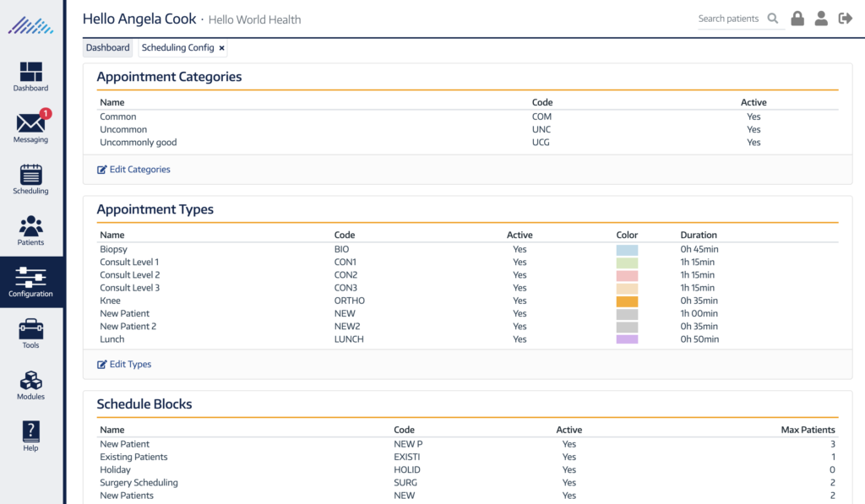Click the 'Appointment Categories' section heading

coord(169,77)
